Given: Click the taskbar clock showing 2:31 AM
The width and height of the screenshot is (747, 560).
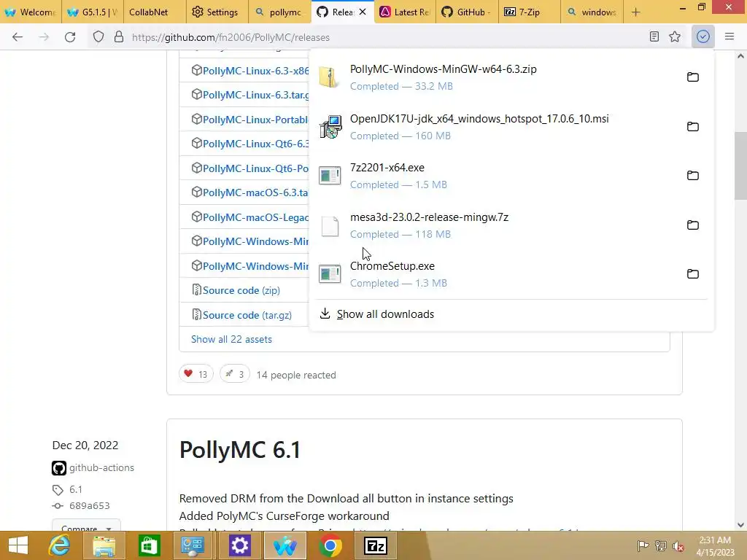Looking at the screenshot, I should click(x=715, y=546).
